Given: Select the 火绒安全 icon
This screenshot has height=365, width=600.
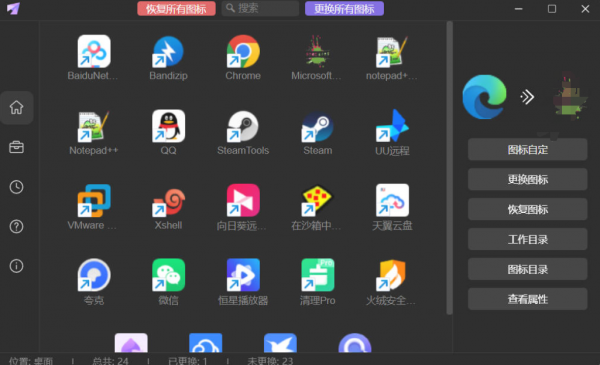Looking at the screenshot, I should coord(392,275).
